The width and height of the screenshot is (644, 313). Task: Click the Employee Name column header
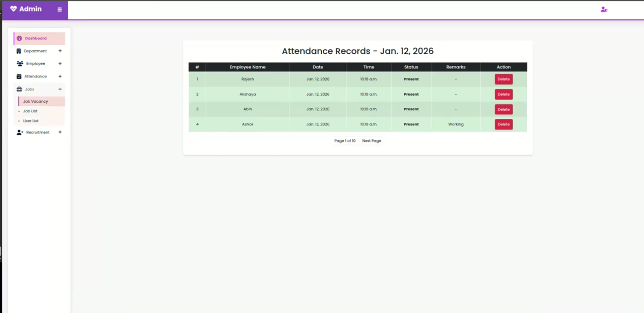[247, 67]
